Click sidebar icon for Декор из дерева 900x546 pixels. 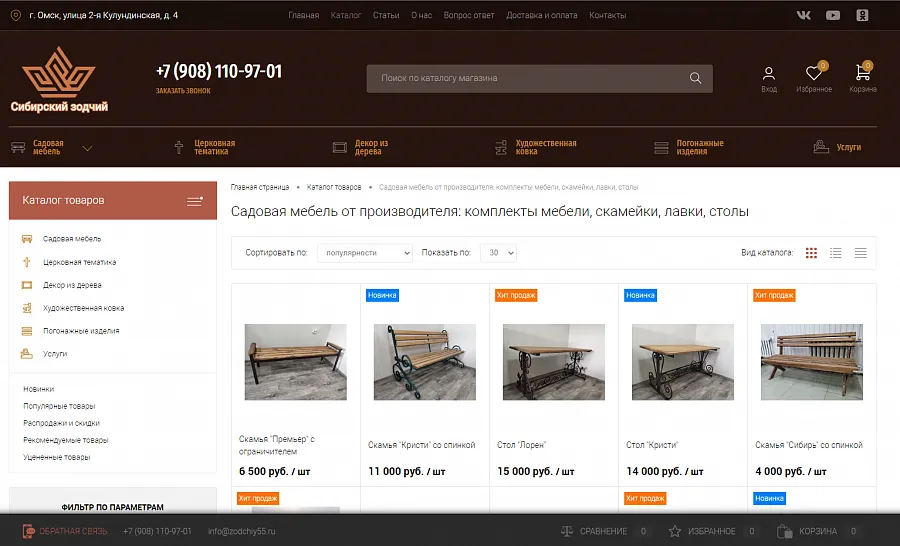(27, 285)
